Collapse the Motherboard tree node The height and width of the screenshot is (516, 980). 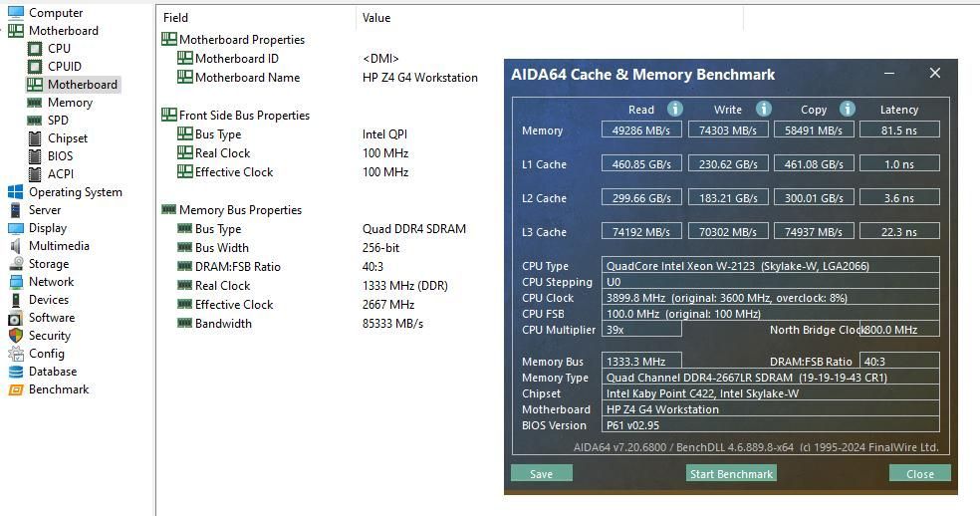click(63, 31)
